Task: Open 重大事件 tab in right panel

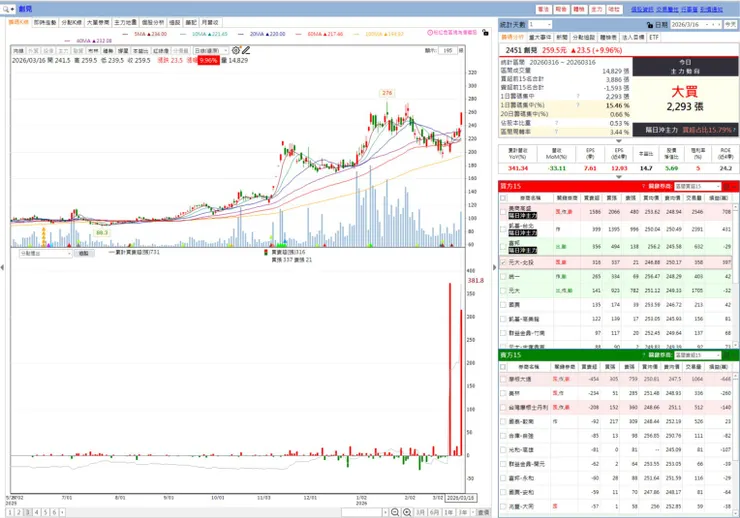Action: 540,37
